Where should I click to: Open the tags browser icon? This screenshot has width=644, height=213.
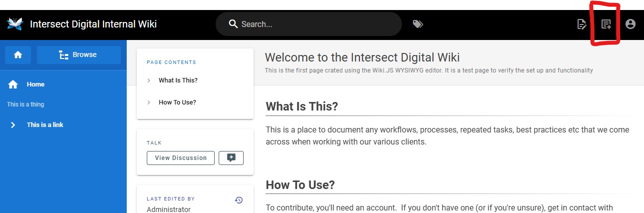coord(418,24)
